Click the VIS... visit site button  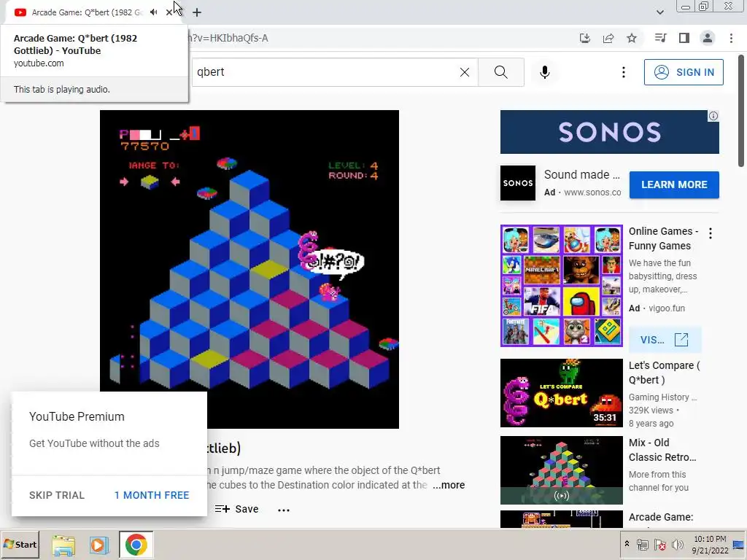[x=665, y=340]
